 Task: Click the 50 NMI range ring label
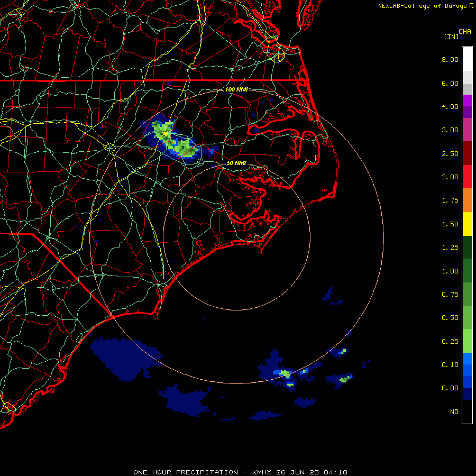236,163
